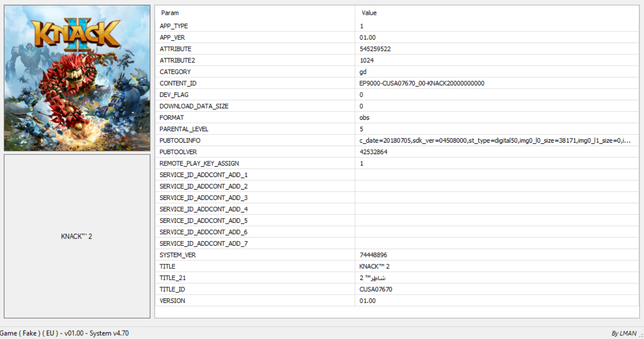Select the KNACK™ 2 title label panel

pyautogui.click(x=77, y=236)
